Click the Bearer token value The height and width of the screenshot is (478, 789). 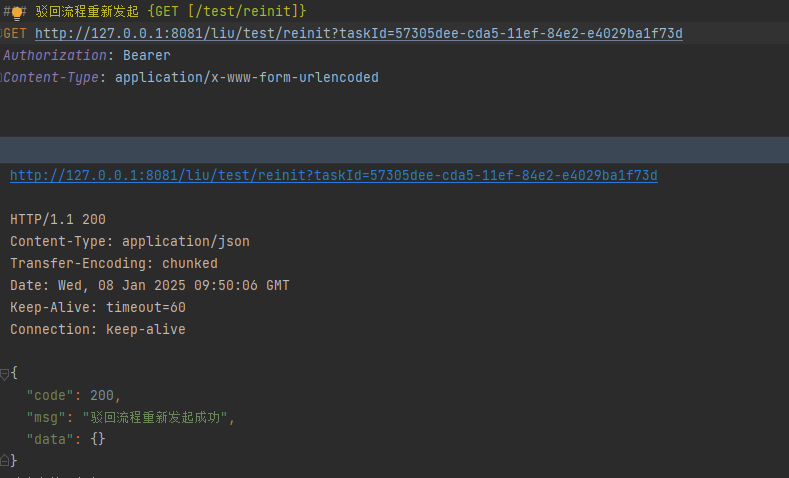tap(147, 56)
